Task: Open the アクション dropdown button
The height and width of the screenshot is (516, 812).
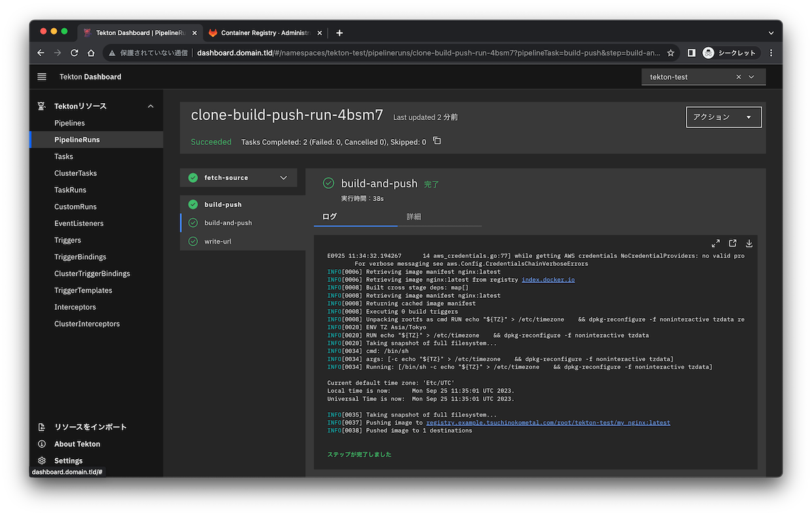Action: point(724,117)
